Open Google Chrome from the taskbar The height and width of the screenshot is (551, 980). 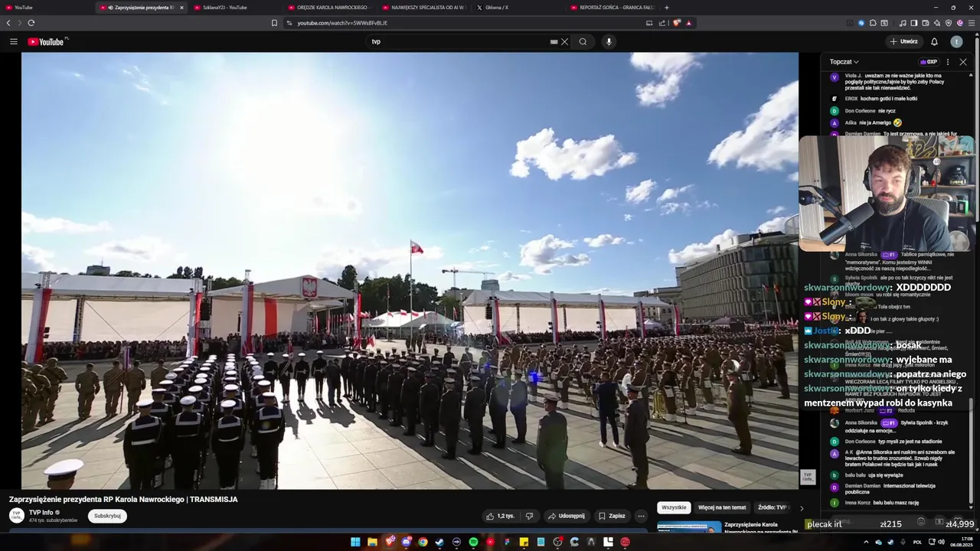[423, 542]
